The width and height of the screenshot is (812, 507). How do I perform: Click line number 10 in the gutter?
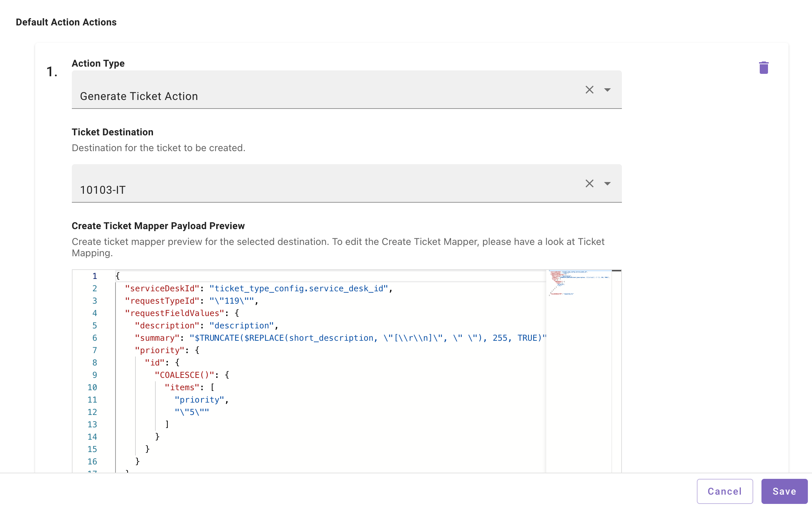(x=92, y=387)
